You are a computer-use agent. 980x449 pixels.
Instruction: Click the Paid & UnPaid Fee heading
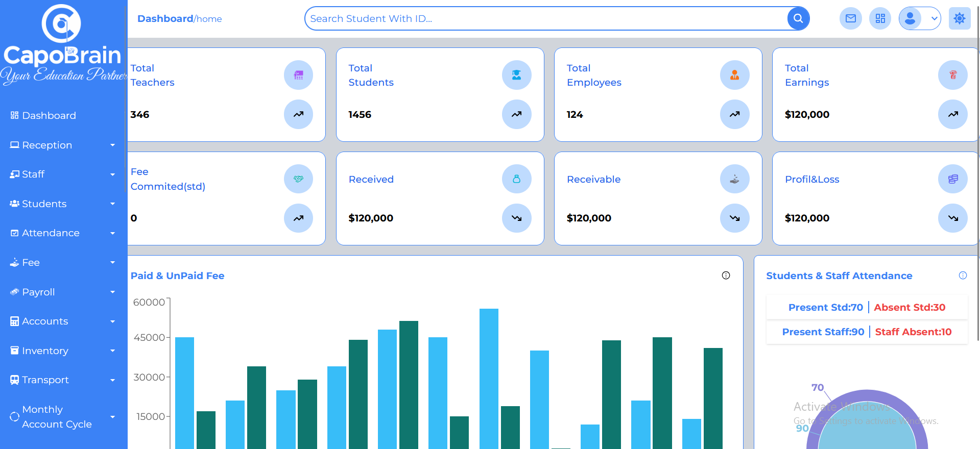[177, 276]
